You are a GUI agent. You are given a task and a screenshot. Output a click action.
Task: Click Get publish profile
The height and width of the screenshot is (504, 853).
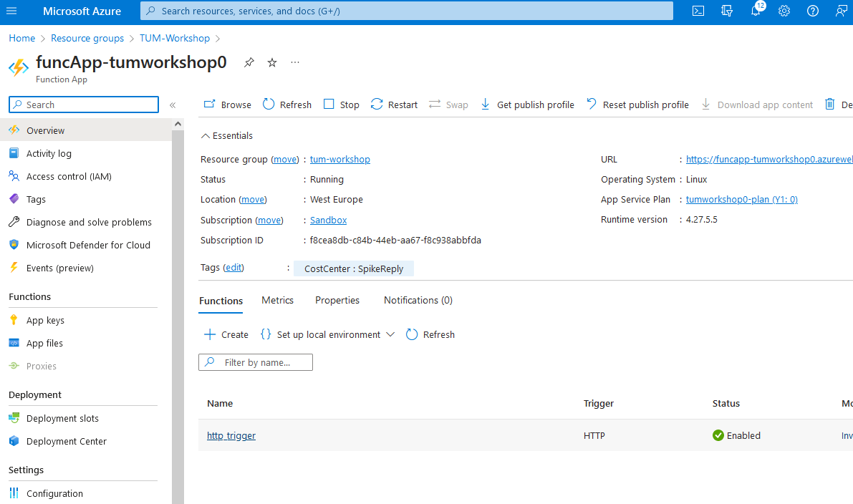[x=527, y=105]
